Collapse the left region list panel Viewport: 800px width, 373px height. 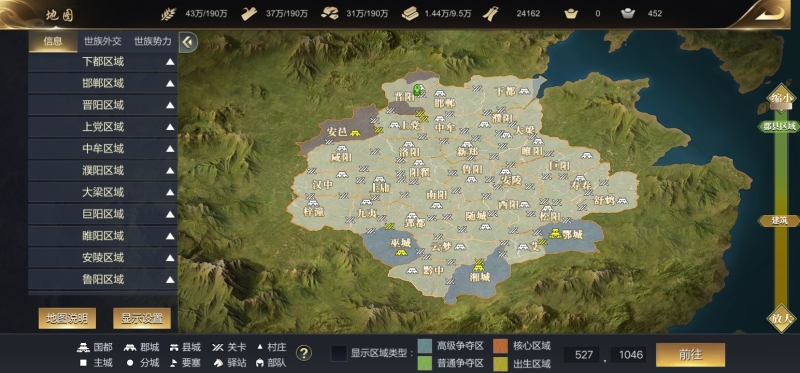pos(188,42)
